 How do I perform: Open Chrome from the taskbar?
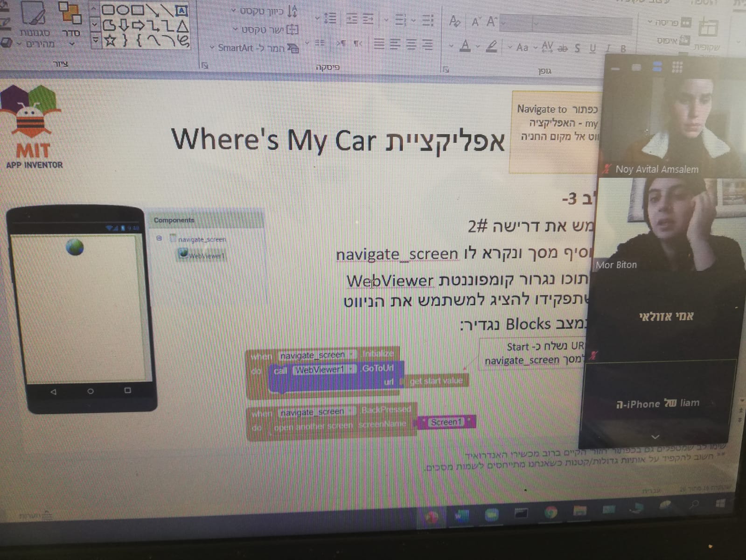click(551, 512)
